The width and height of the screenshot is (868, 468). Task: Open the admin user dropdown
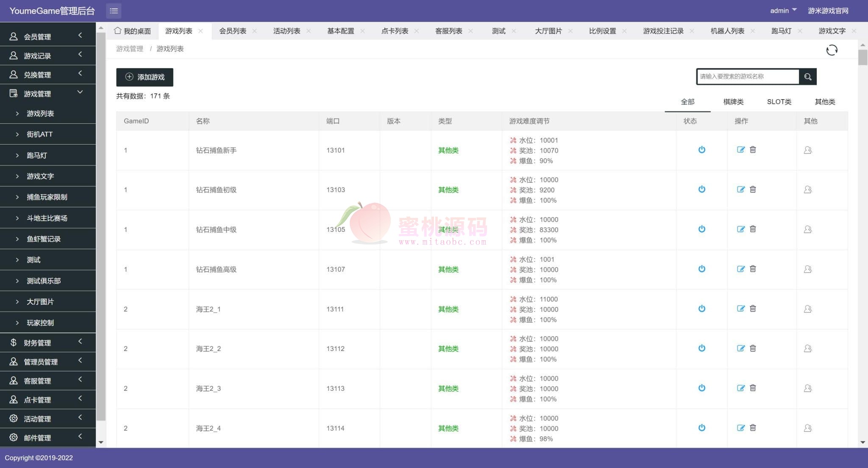pyautogui.click(x=783, y=11)
